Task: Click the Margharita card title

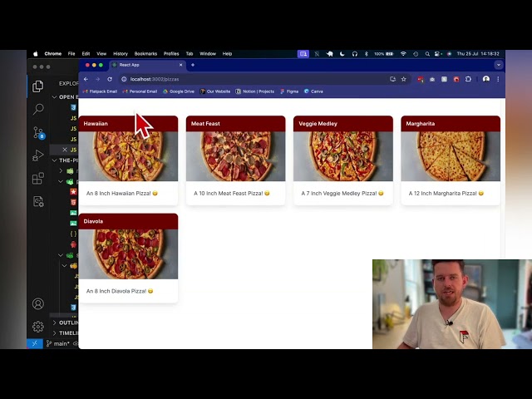Action: (420, 124)
